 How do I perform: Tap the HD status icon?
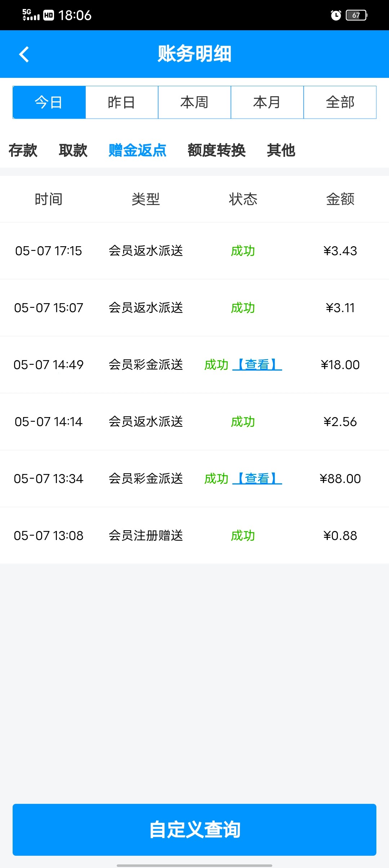click(x=49, y=15)
